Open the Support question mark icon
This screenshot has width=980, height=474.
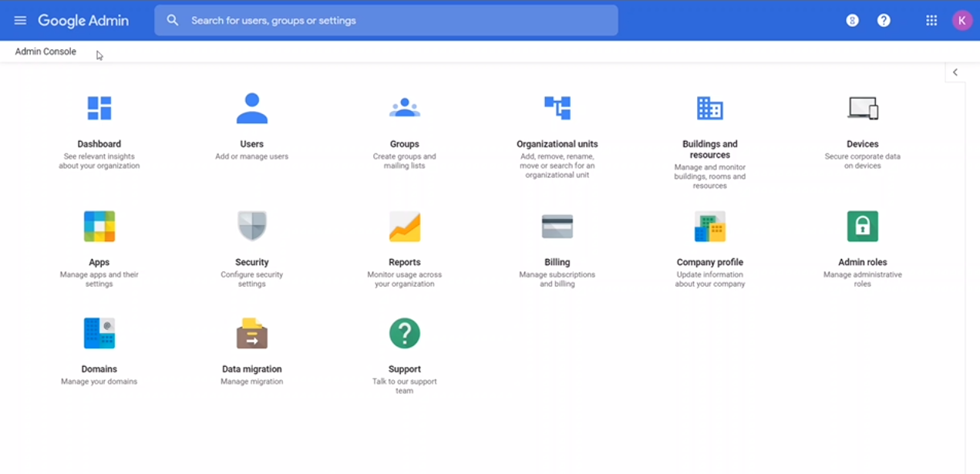(405, 334)
